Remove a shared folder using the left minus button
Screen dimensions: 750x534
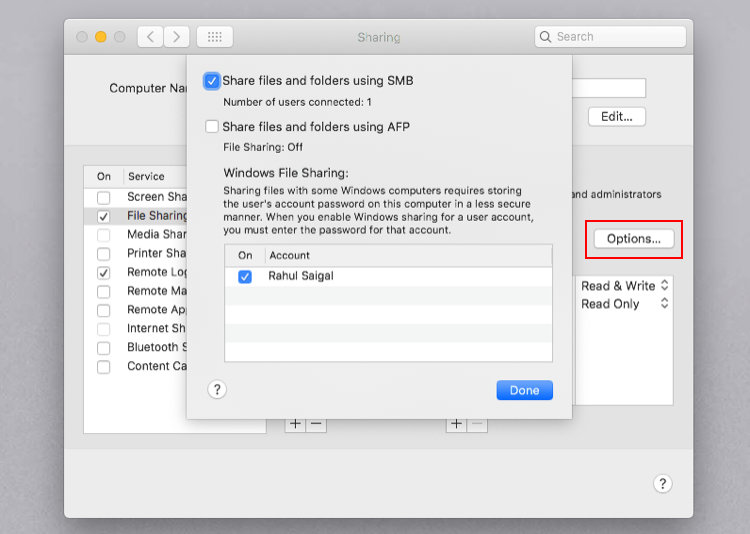(316, 424)
